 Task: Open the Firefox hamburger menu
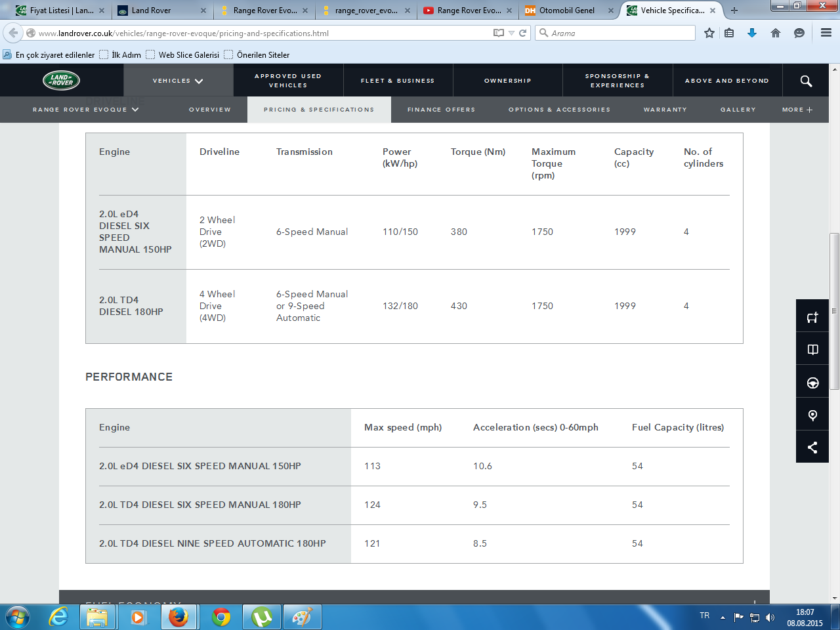click(x=826, y=33)
